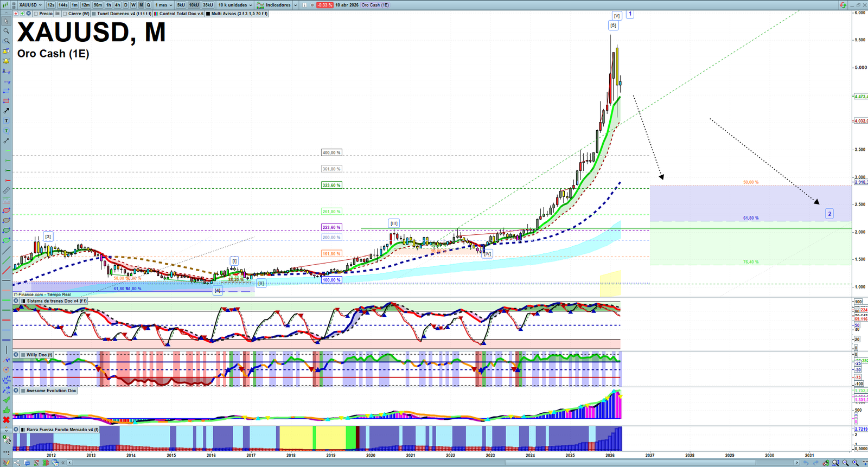Select the red rectangle drawing tool
The image size is (868, 467).
[7, 101]
